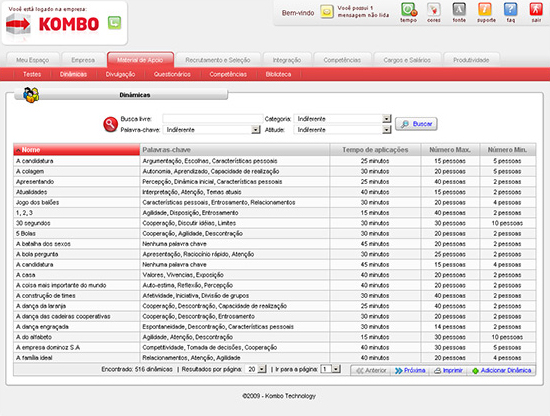Click the fonte font size icon
Viewport: 550px width, 416px height.
(459, 10)
